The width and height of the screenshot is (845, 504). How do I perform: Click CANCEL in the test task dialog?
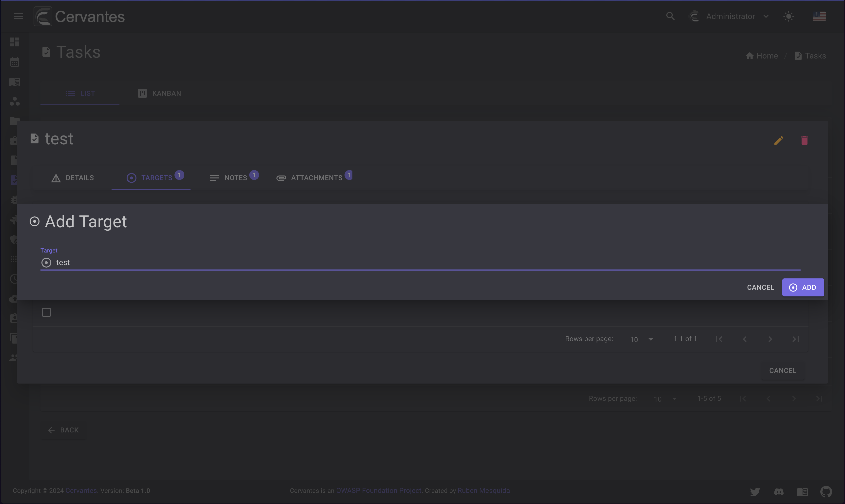[x=783, y=370]
